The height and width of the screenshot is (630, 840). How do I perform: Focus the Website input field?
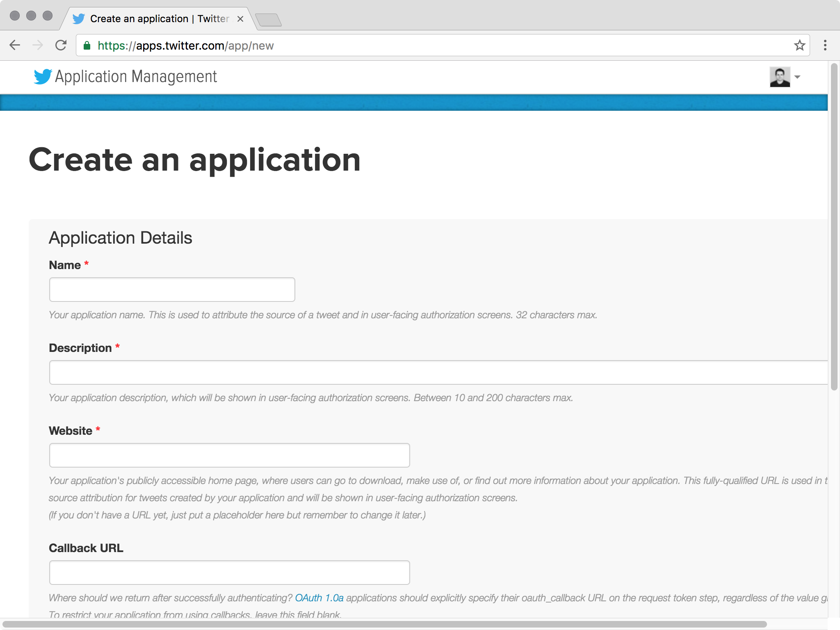tap(229, 455)
